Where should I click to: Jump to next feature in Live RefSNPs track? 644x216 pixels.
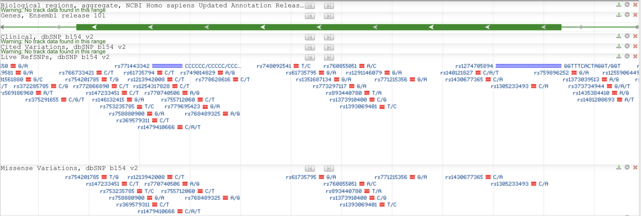pos(329,58)
